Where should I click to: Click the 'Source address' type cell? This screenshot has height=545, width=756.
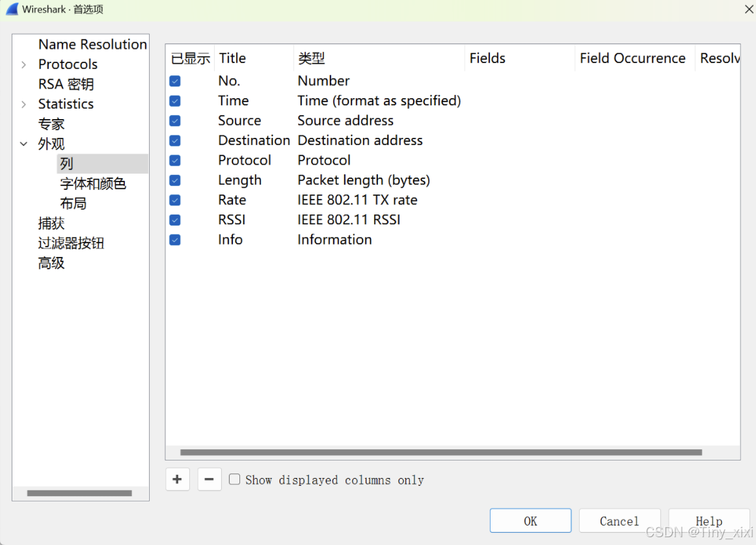click(345, 120)
